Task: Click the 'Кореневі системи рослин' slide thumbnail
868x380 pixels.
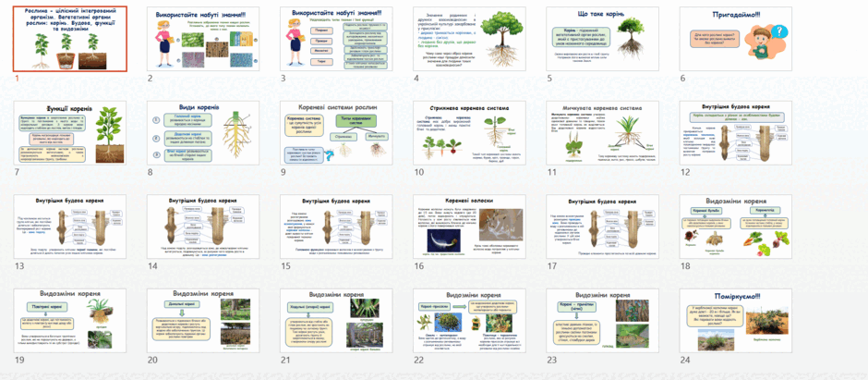Action: 336,133
